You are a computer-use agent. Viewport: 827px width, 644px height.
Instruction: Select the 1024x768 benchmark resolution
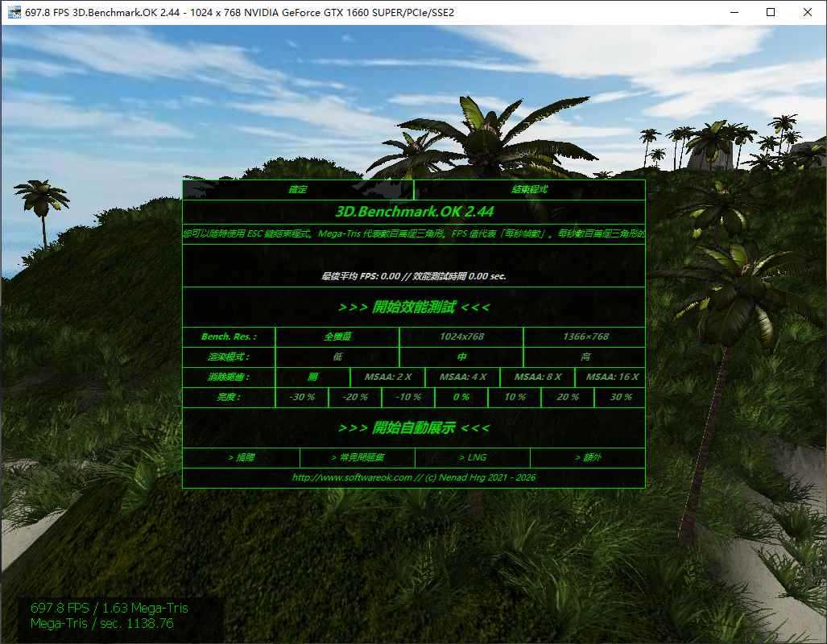click(461, 336)
